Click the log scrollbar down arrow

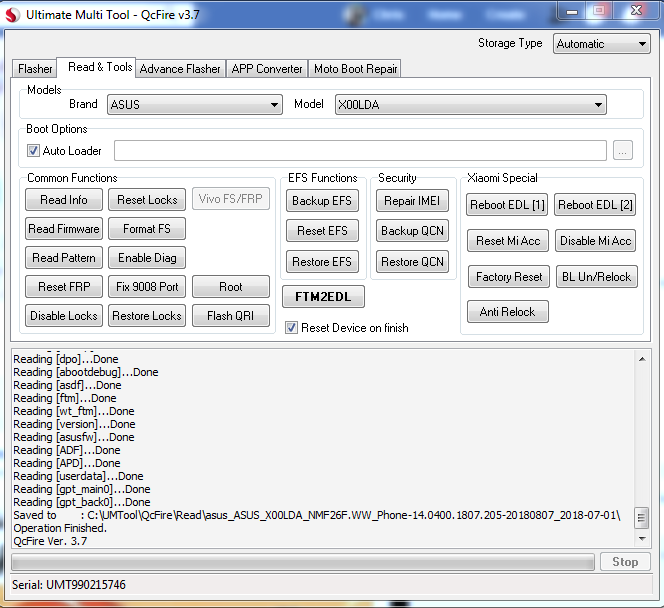click(642, 539)
